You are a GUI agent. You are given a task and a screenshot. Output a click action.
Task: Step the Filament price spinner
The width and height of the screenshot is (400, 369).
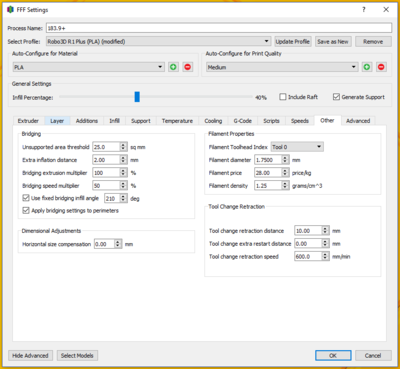point(285,173)
